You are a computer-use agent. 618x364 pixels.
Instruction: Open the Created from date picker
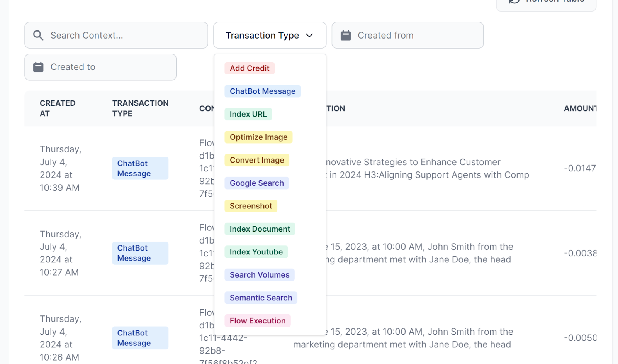point(407,35)
